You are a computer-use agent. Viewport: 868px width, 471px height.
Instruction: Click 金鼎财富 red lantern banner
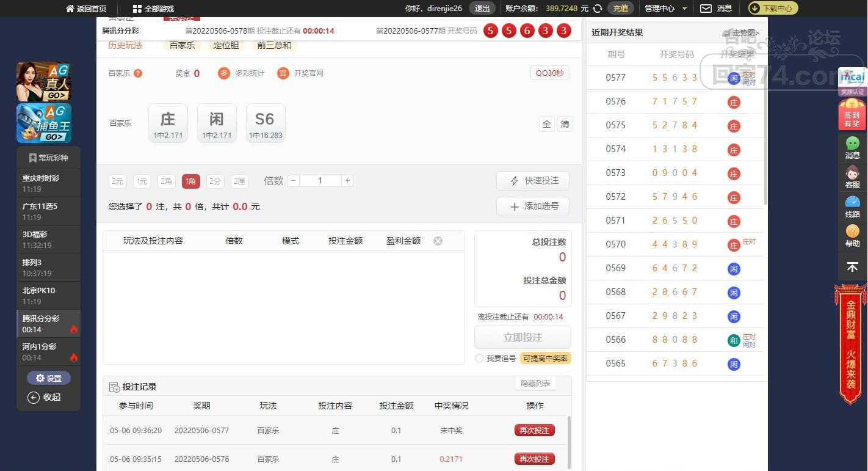[x=851, y=345]
